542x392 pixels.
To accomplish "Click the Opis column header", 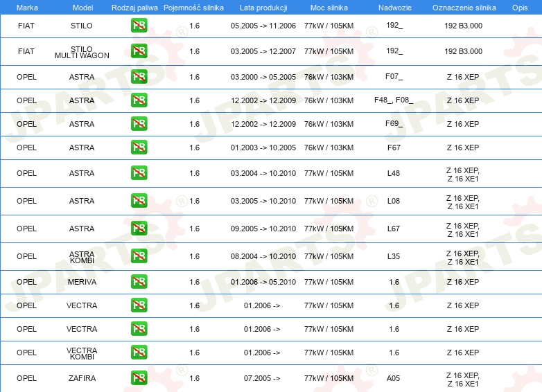I will 520,8.
